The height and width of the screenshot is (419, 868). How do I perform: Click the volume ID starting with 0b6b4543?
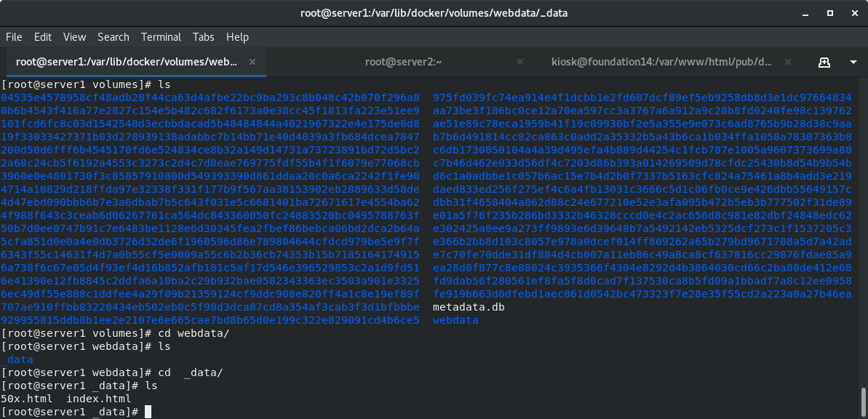210,111
